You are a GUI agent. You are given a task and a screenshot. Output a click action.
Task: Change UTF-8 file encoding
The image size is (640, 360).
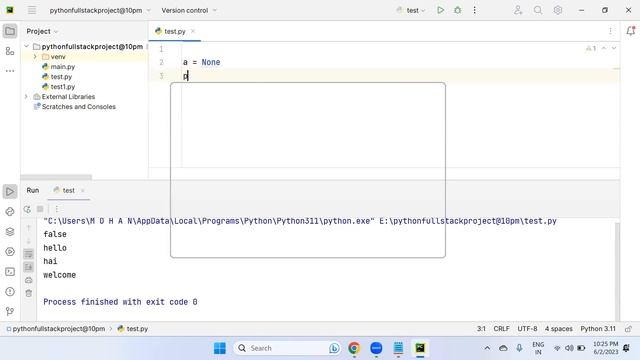pyautogui.click(x=527, y=329)
